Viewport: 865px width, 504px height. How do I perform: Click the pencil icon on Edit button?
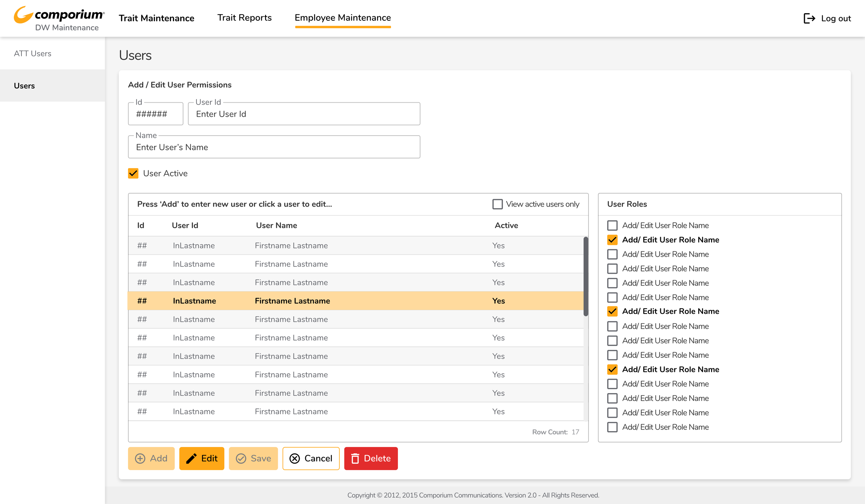point(191,458)
